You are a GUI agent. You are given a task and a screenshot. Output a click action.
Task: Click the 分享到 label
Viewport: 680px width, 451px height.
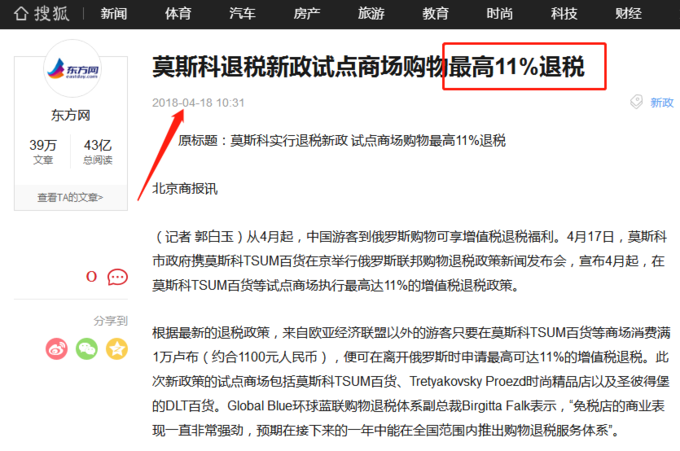(111, 321)
